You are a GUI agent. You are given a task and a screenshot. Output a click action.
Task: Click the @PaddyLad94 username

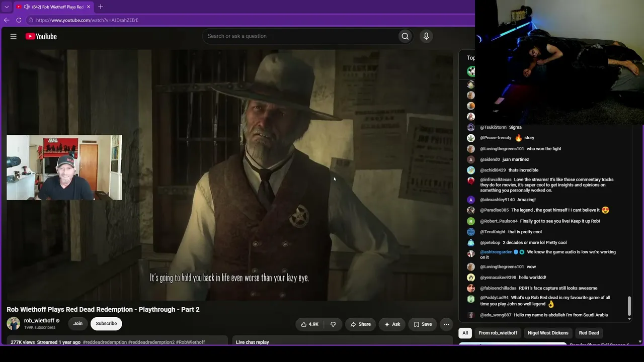(495, 298)
